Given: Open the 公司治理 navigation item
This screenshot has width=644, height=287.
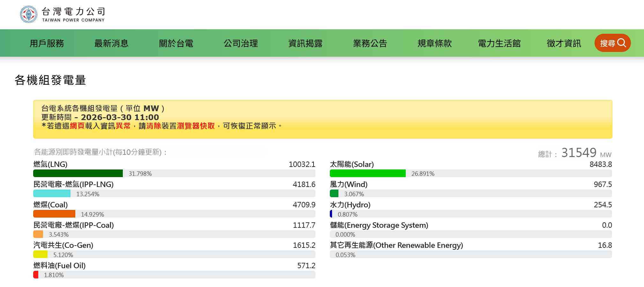Looking at the screenshot, I should [x=241, y=43].
